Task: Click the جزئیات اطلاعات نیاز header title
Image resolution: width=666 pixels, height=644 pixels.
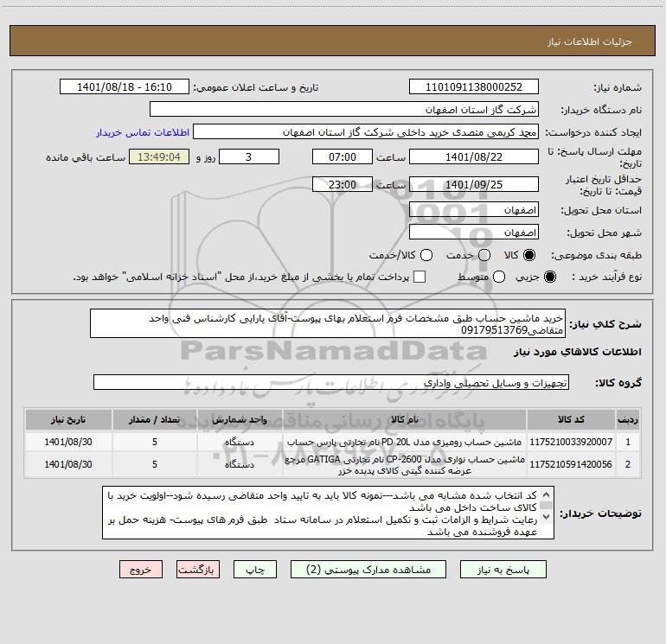Action: click(x=590, y=41)
